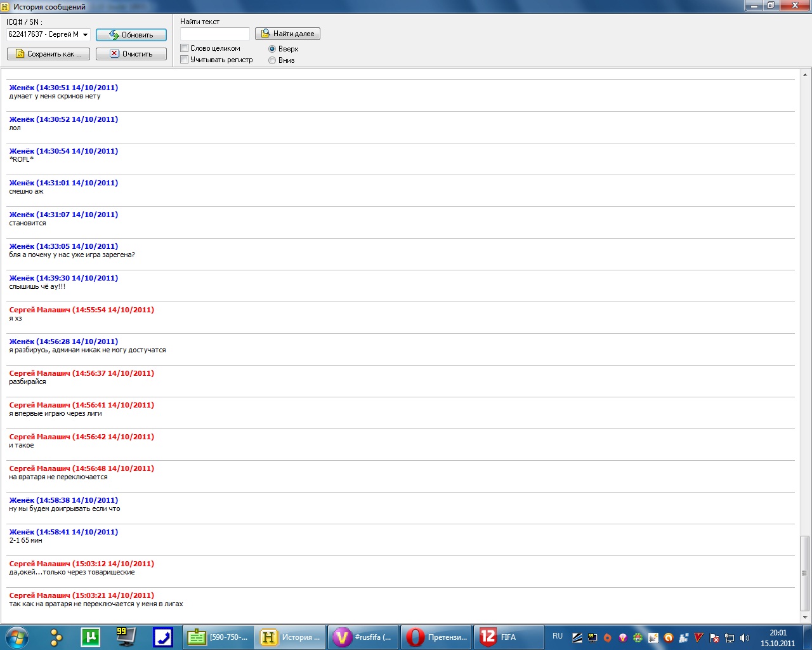Click the music note tray icon
Image resolution: width=812 pixels, height=650 pixels.
[x=653, y=638]
